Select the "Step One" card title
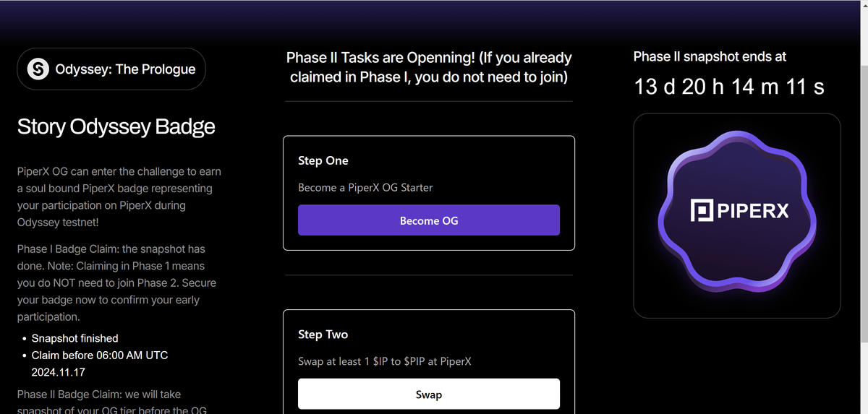 (x=323, y=160)
